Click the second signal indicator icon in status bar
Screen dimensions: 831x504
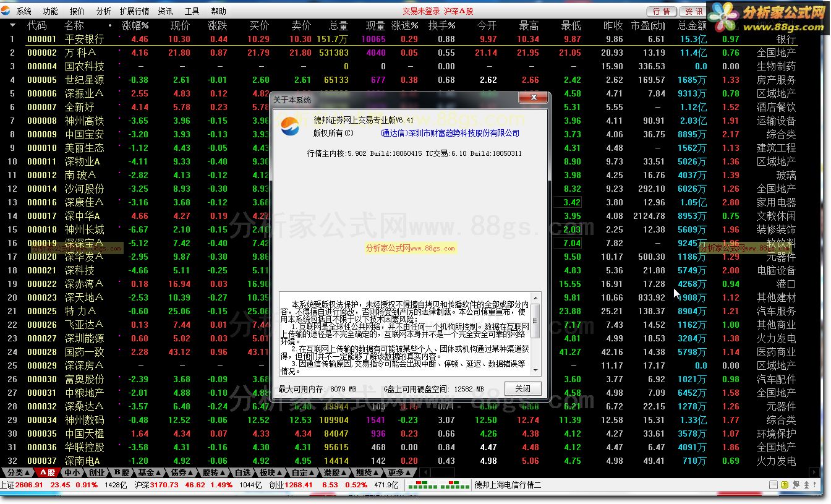click(455, 485)
